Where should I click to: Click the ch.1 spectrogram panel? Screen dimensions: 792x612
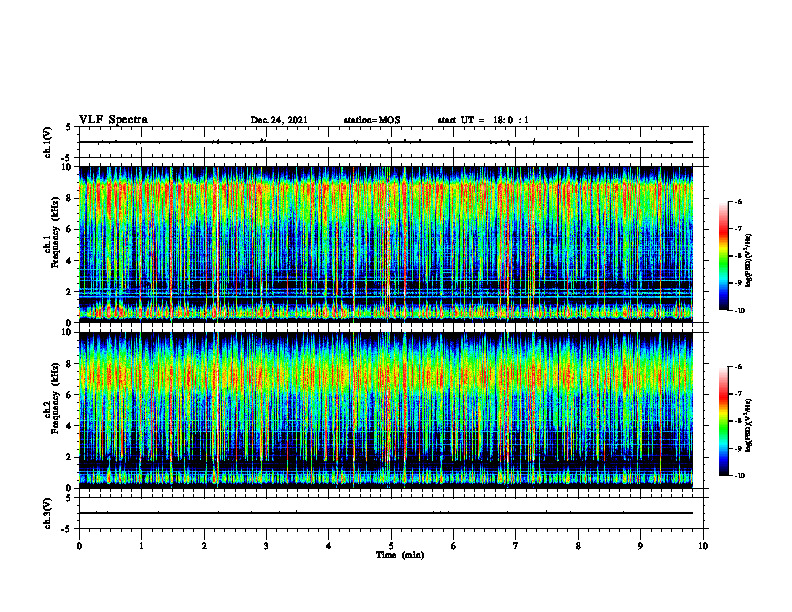[386, 244]
